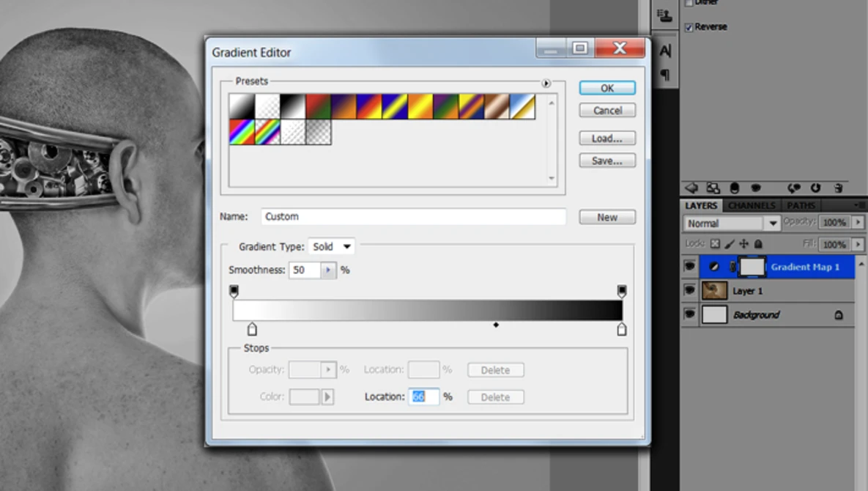The height and width of the screenshot is (491, 868).
Task: Pick the Black, White gradient preset
Action: (293, 106)
